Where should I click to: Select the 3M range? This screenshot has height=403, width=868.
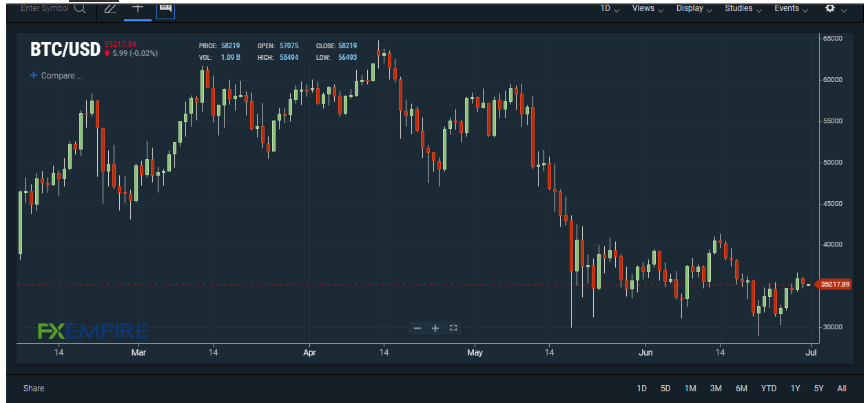716,389
